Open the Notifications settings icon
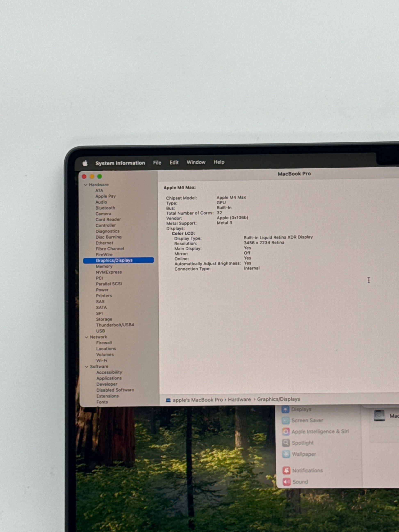The height and width of the screenshot is (532, 399). tap(286, 470)
